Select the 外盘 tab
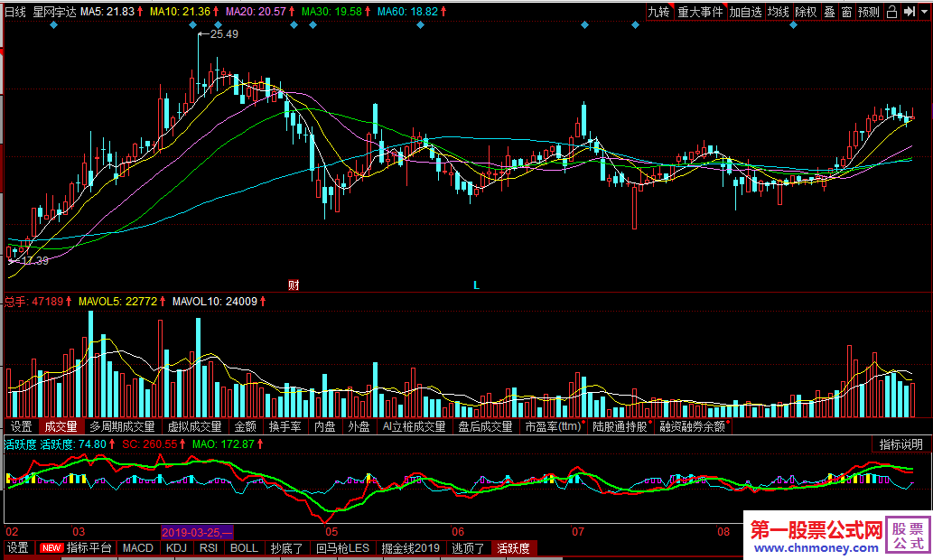This screenshot has width=933, height=560. tap(359, 426)
